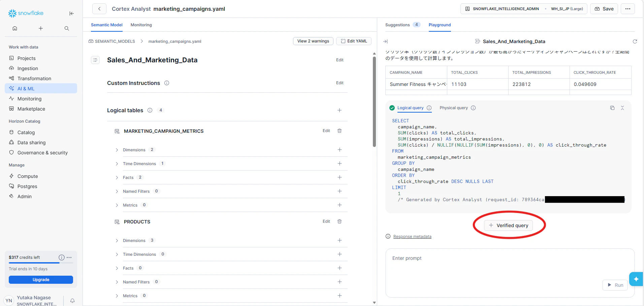This screenshot has width=644, height=306.
Task: Show the Logical query tab
Action: [x=410, y=108]
